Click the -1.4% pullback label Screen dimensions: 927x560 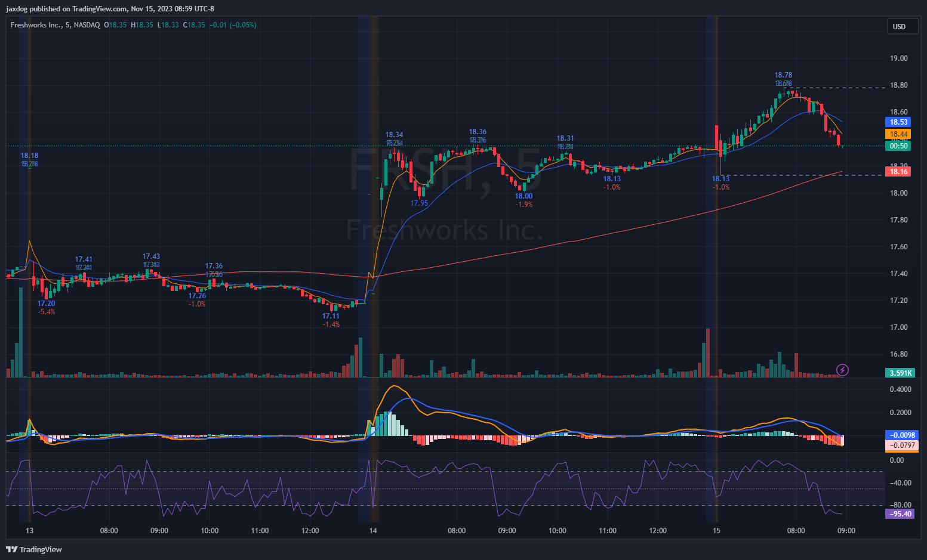point(331,324)
